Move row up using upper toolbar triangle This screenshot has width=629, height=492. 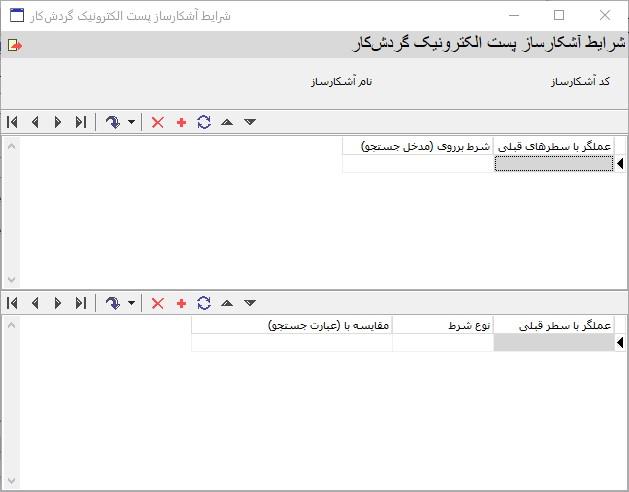point(227,122)
